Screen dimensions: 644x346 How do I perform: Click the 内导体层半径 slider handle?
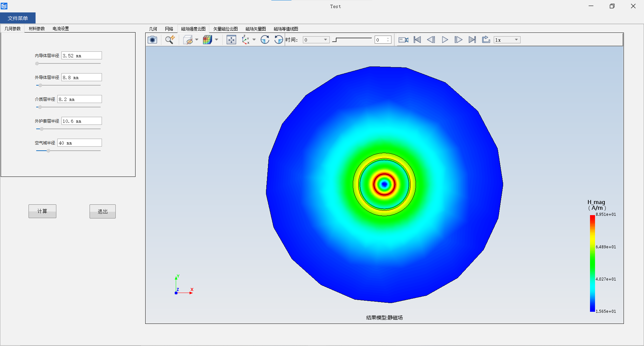37,63
